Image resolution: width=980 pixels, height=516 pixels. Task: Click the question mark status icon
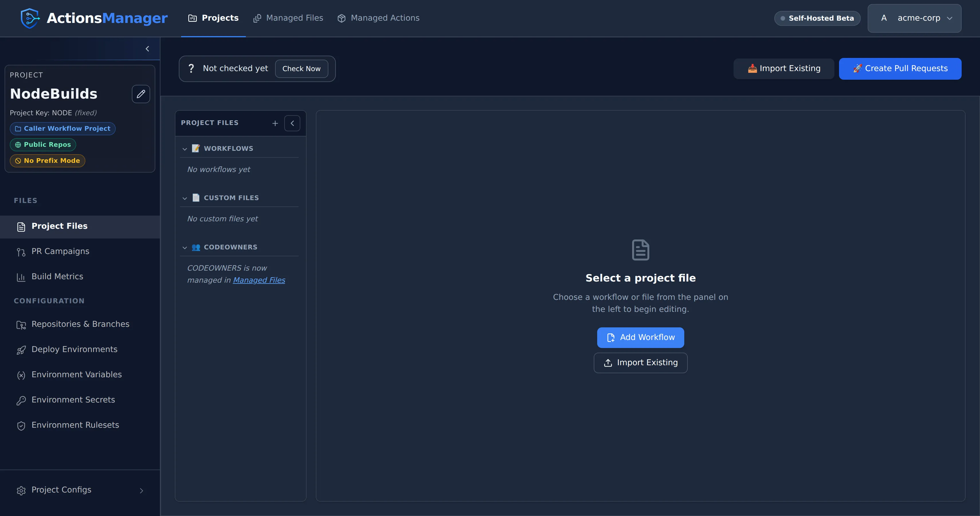click(191, 69)
